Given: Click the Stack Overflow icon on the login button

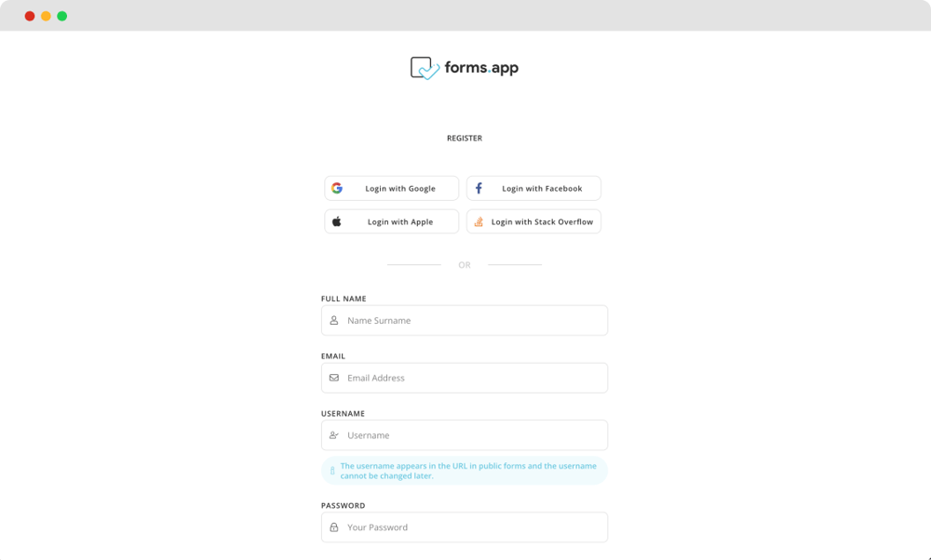Looking at the screenshot, I should click(478, 221).
